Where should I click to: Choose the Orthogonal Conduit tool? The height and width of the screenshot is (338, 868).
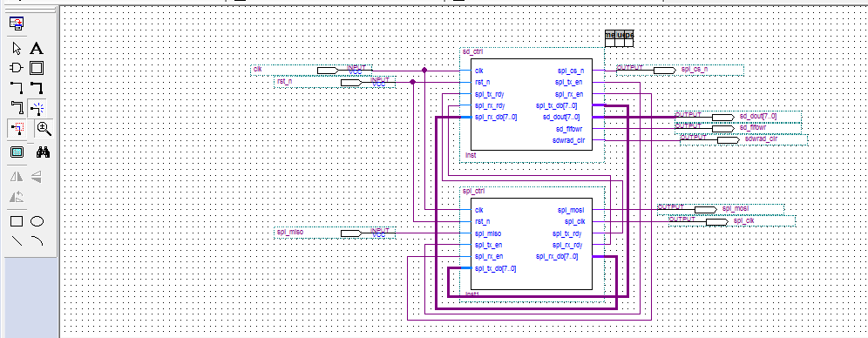(17, 107)
